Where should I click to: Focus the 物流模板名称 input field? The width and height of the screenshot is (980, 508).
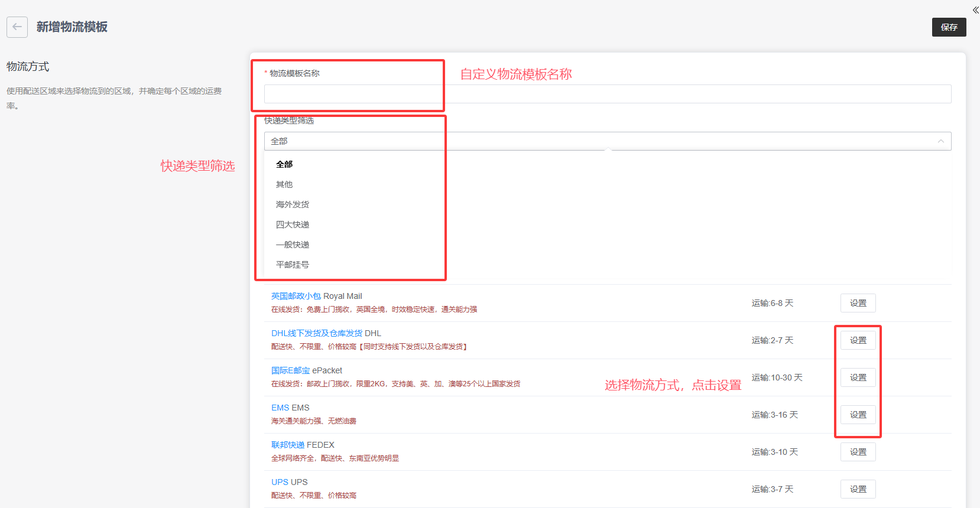(x=607, y=94)
